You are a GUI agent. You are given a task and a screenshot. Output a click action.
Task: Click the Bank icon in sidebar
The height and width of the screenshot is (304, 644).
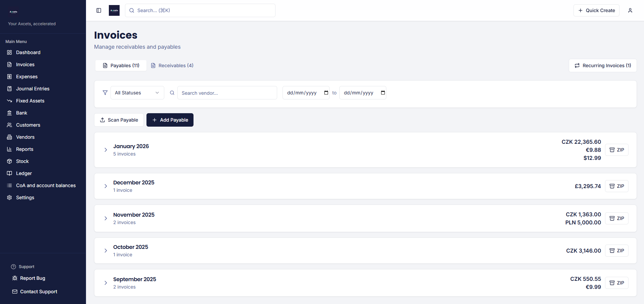click(9, 113)
